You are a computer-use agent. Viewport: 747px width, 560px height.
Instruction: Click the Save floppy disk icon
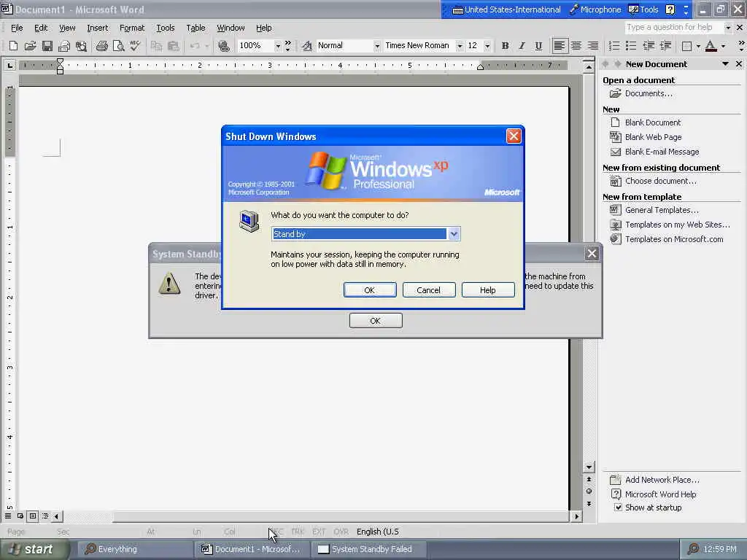pyautogui.click(x=47, y=46)
